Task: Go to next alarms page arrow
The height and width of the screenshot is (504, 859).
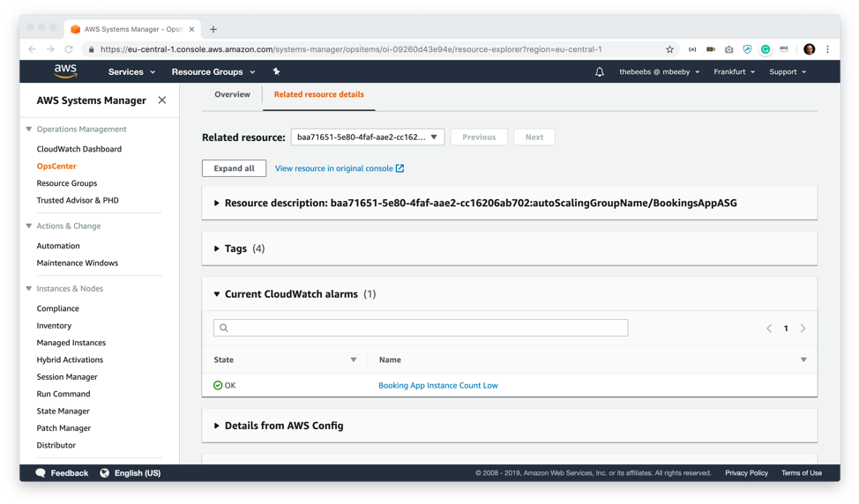Action: coord(803,329)
